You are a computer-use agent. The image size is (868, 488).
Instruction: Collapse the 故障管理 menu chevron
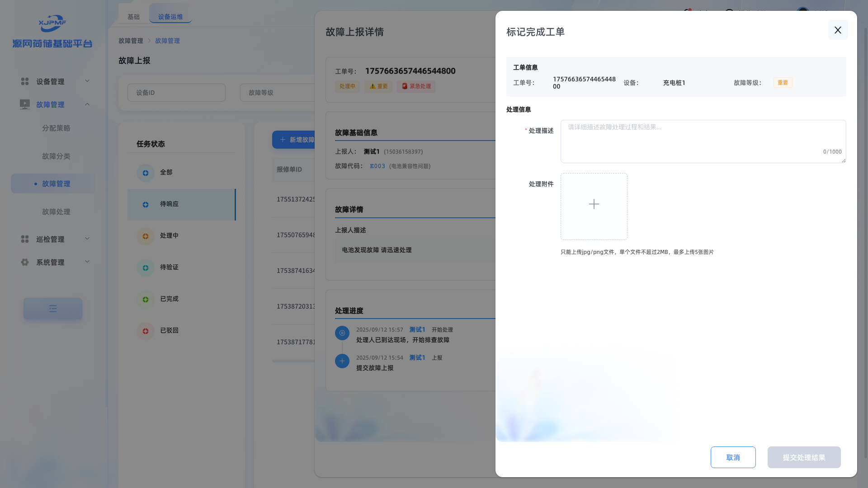pos(87,104)
